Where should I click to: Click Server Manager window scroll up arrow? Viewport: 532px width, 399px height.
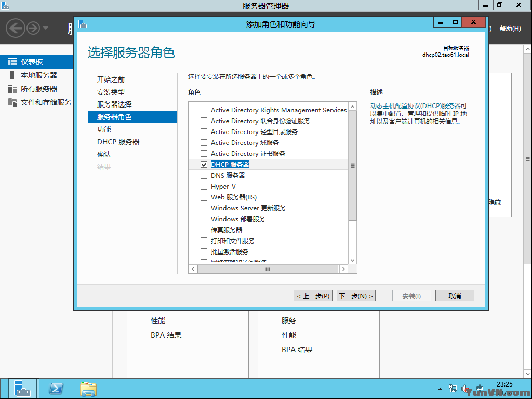click(x=528, y=49)
